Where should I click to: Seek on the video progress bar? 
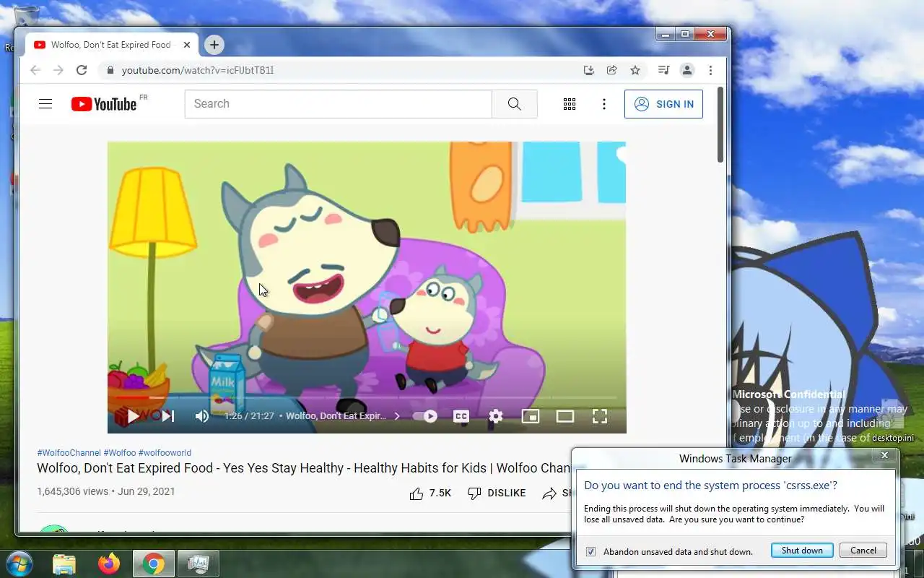(367, 397)
